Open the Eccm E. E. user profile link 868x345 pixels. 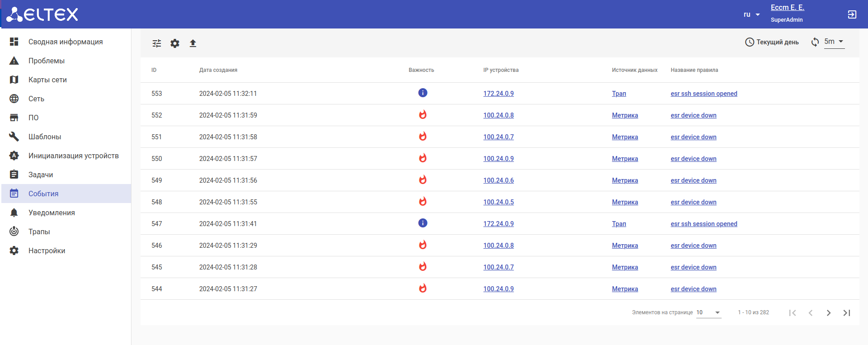pyautogui.click(x=787, y=8)
